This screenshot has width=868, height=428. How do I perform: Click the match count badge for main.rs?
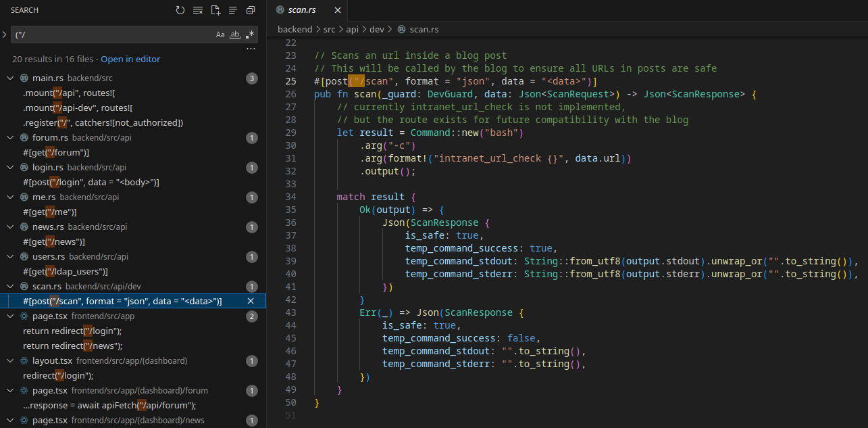click(x=252, y=78)
